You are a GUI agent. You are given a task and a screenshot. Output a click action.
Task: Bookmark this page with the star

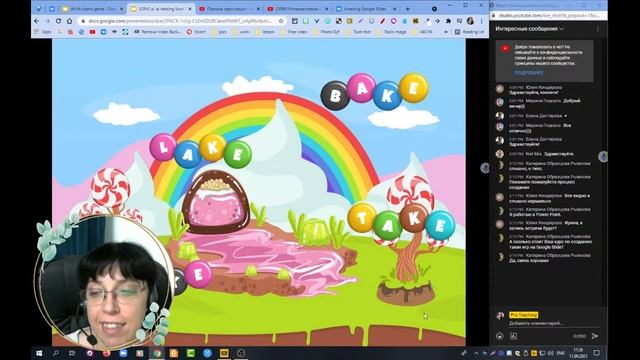tap(281, 21)
